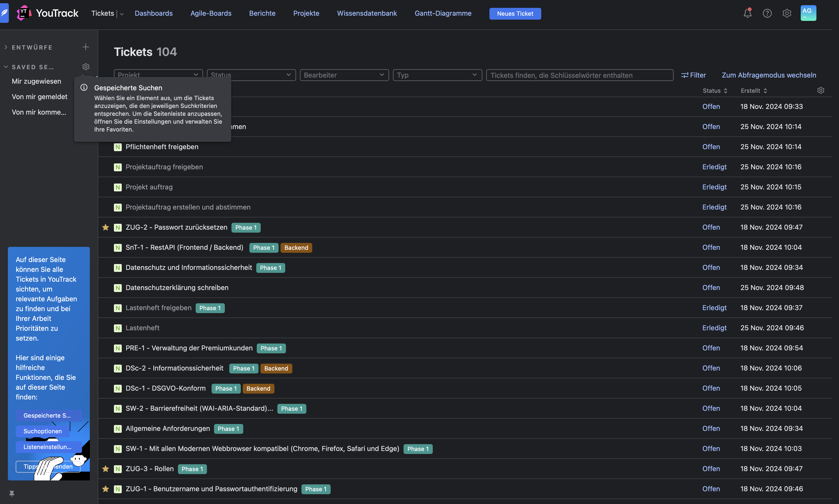The image size is (839, 504).
Task: Toggle star on ZUG-1 Benutzername ticket
Action: click(x=106, y=489)
